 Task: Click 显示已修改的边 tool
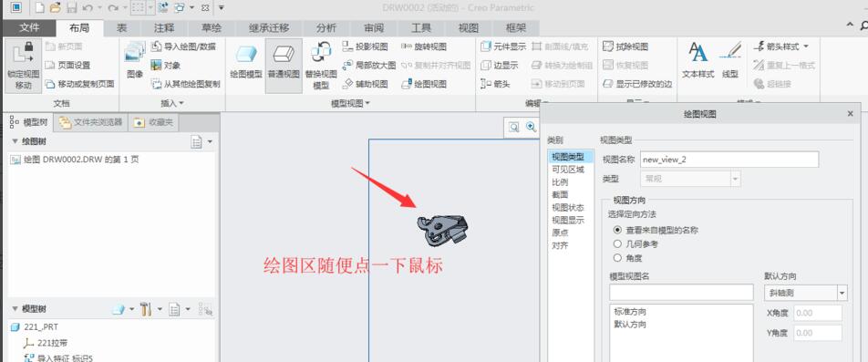(x=637, y=84)
